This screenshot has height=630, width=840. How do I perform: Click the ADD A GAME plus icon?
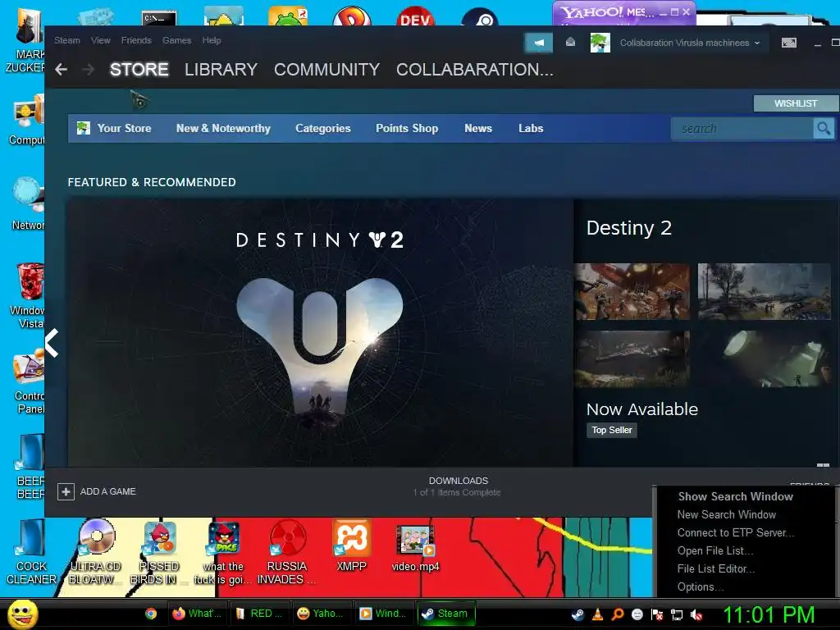[66, 492]
